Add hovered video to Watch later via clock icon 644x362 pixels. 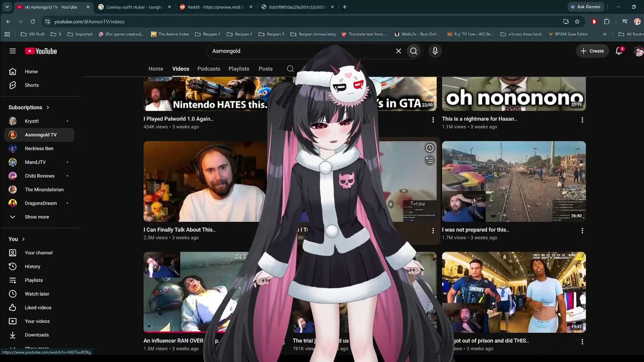(x=430, y=148)
